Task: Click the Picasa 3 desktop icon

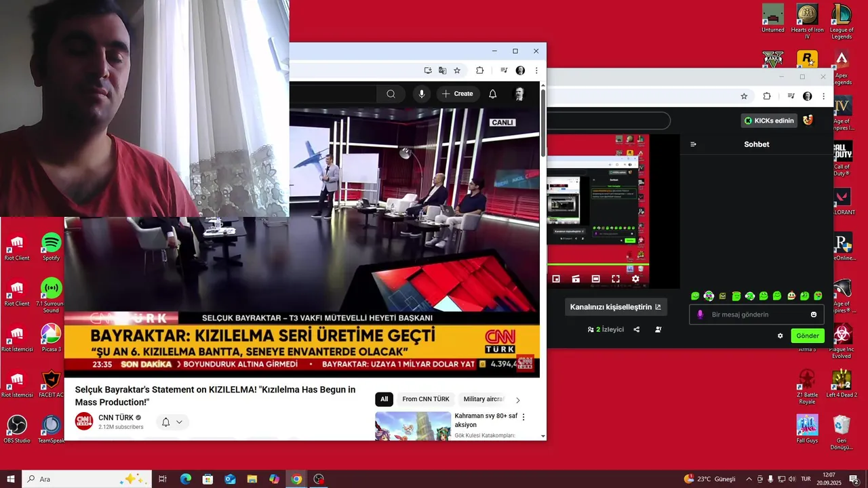Action: pos(51,338)
